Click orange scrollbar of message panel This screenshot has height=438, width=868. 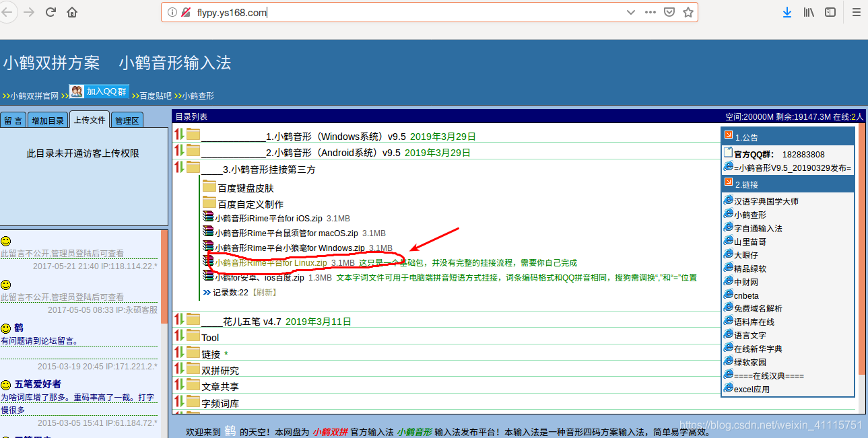pos(164,277)
